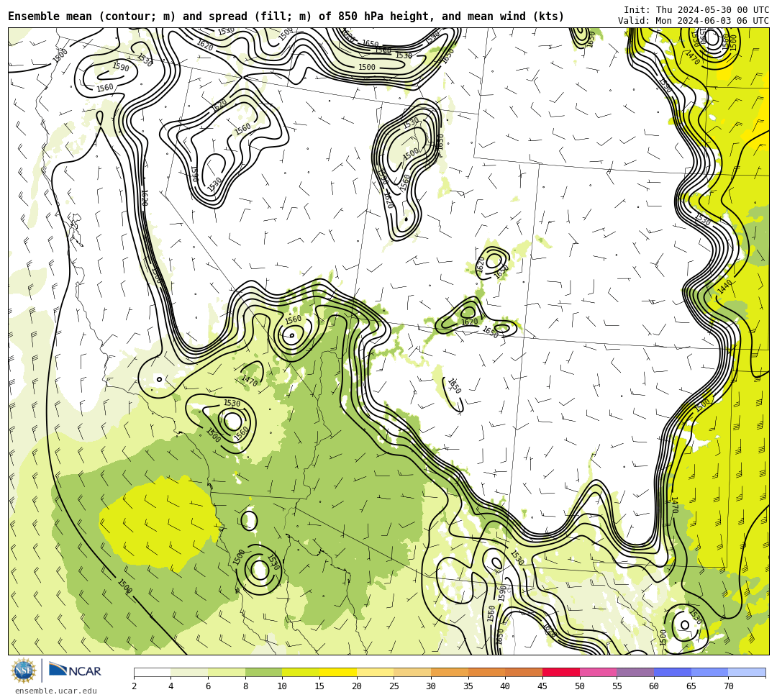Click the NCAR logo
Viewport: 777px width, 700px height.
[x=75, y=671]
